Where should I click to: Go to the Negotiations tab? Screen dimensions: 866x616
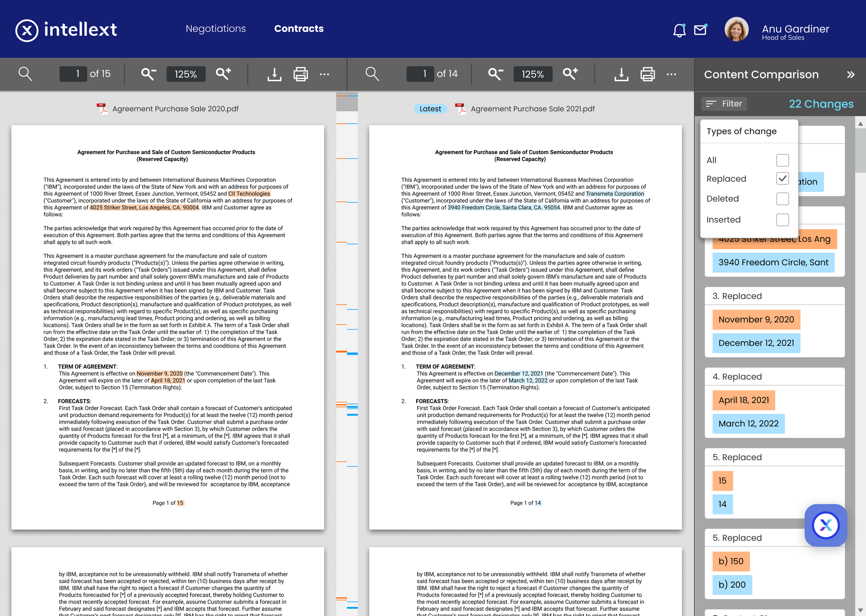tap(215, 28)
